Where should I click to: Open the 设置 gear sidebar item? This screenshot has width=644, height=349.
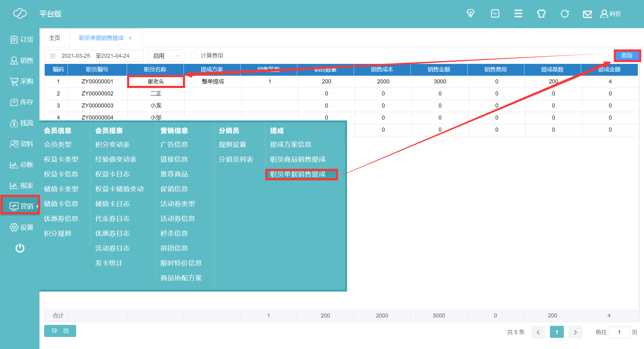(21, 227)
